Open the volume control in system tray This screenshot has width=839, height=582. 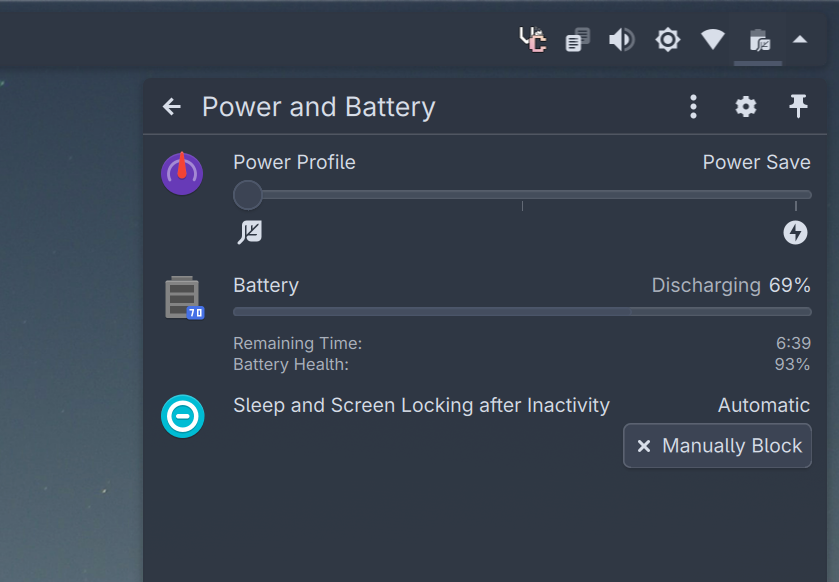coord(622,40)
